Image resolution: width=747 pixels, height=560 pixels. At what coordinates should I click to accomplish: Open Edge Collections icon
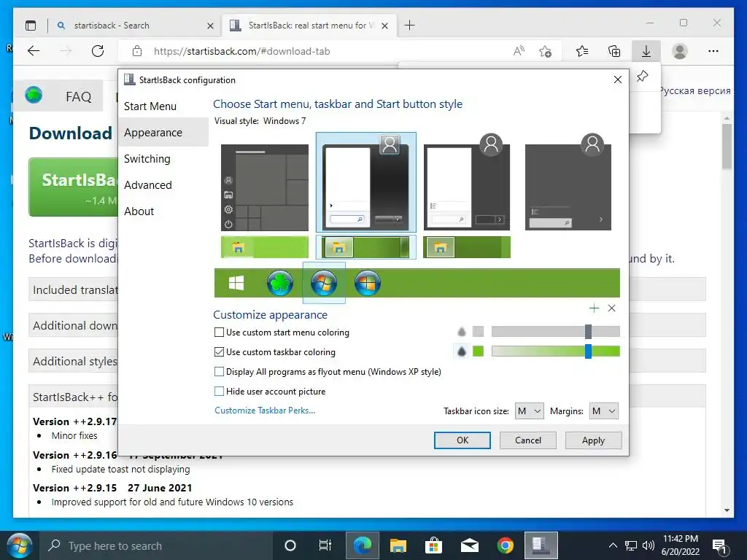[614, 51]
